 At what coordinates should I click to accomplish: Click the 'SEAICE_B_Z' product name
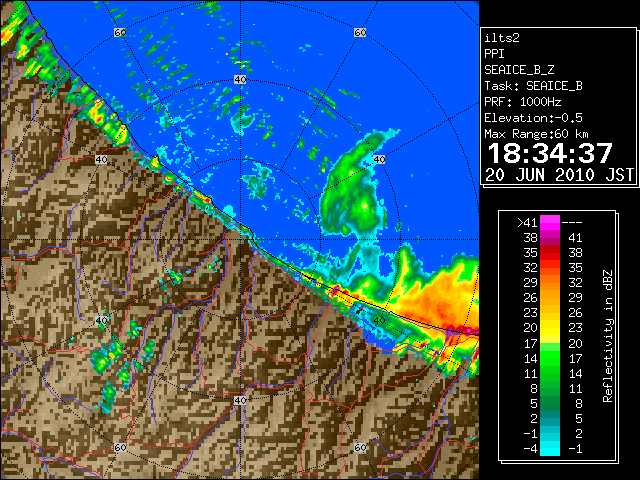[x=519, y=70]
